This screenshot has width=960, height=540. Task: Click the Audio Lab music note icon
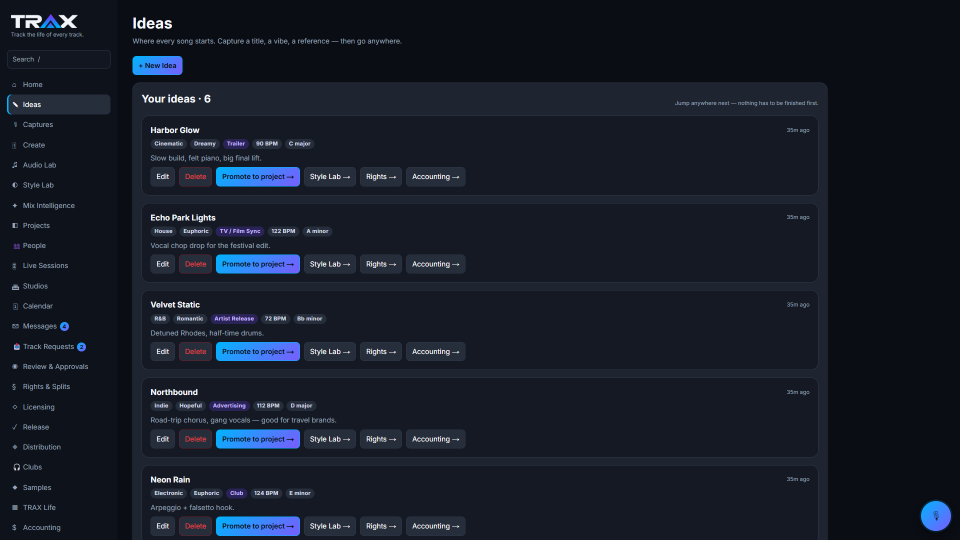[x=15, y=165]
